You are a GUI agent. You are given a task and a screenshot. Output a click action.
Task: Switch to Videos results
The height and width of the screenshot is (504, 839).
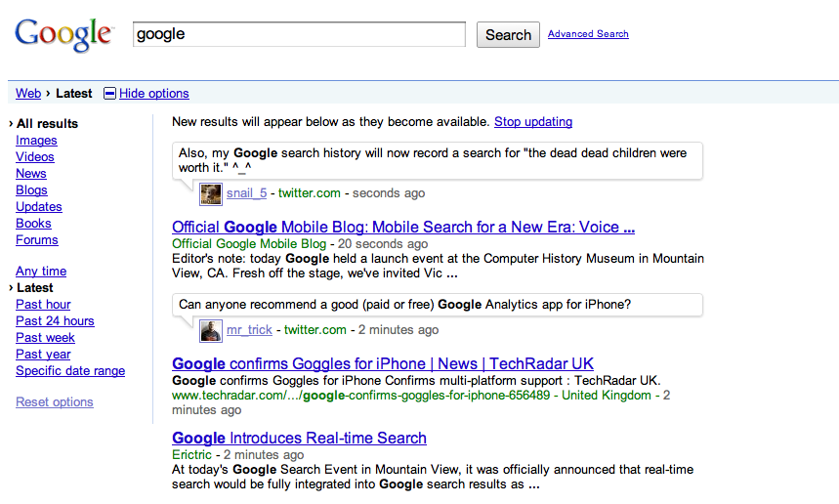click(x=35, y=157)
